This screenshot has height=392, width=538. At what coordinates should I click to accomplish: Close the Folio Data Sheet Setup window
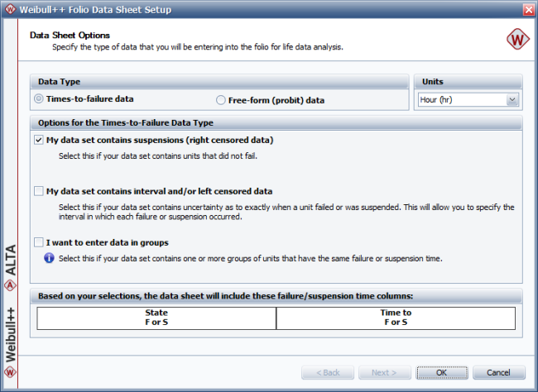tap(528, 8)
